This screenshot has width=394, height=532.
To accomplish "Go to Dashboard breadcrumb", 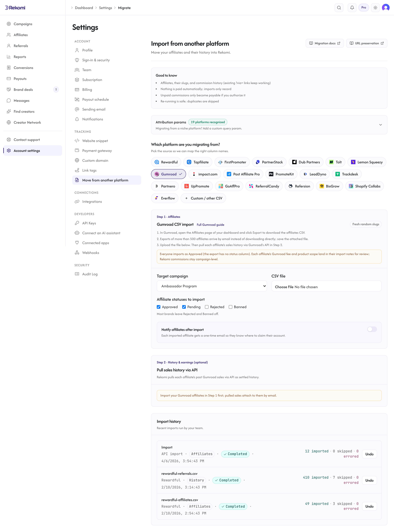I will click(x=84, y=8).
